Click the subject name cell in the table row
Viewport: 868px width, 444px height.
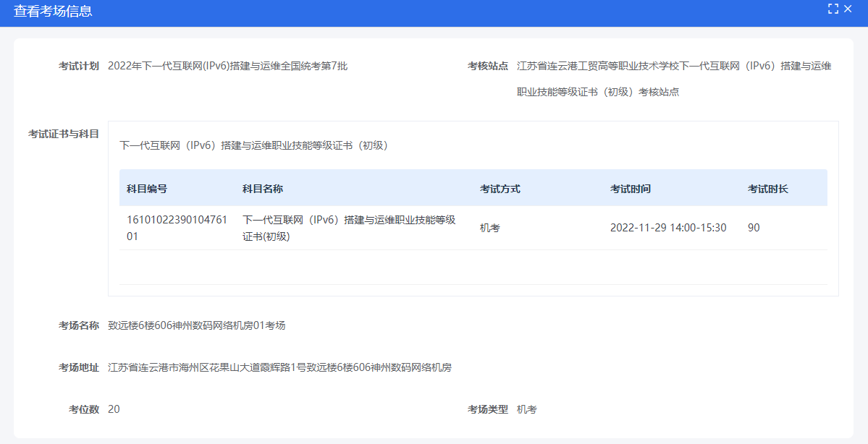pyautogui.click(x=349, y=228)
